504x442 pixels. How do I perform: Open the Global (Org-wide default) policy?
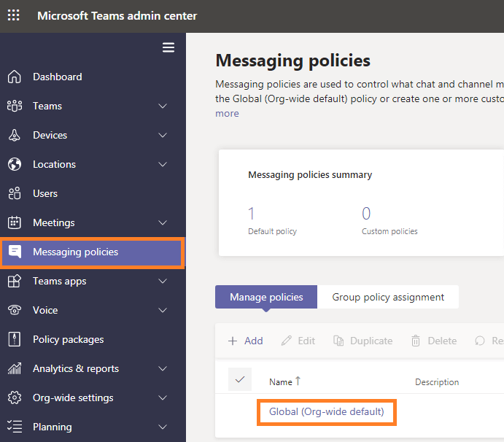[x=327, y=411]
